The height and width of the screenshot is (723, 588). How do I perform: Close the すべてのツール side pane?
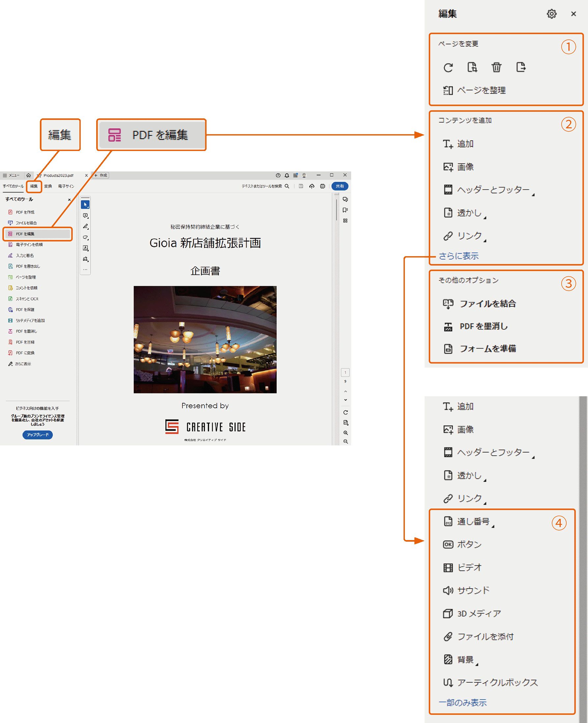[x=70, y=200]
